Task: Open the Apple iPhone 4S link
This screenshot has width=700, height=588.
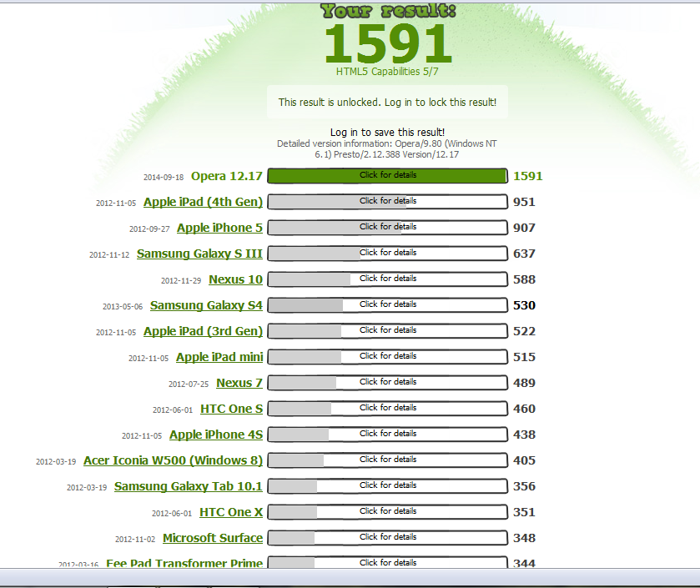Action: (216, 435)
